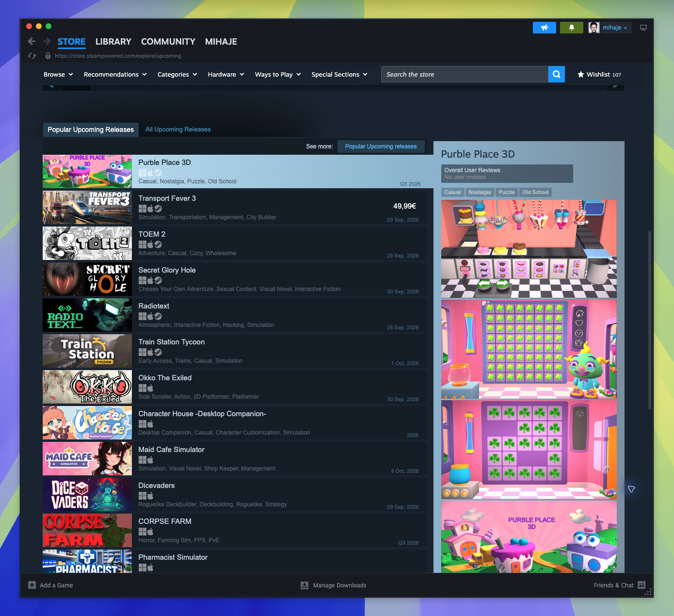Click the Add a Game plus icon
Viewport: 674px width, 616px height.
click(32, 585)
